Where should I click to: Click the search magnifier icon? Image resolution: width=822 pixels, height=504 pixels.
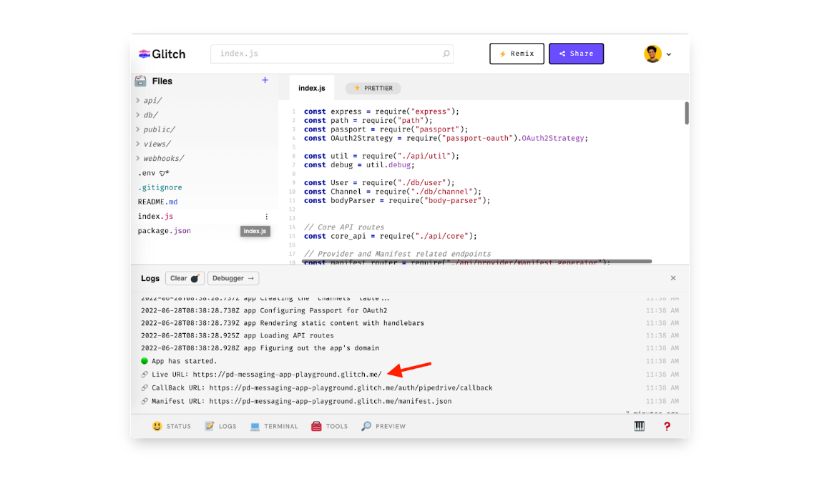(x=446, y=54)
